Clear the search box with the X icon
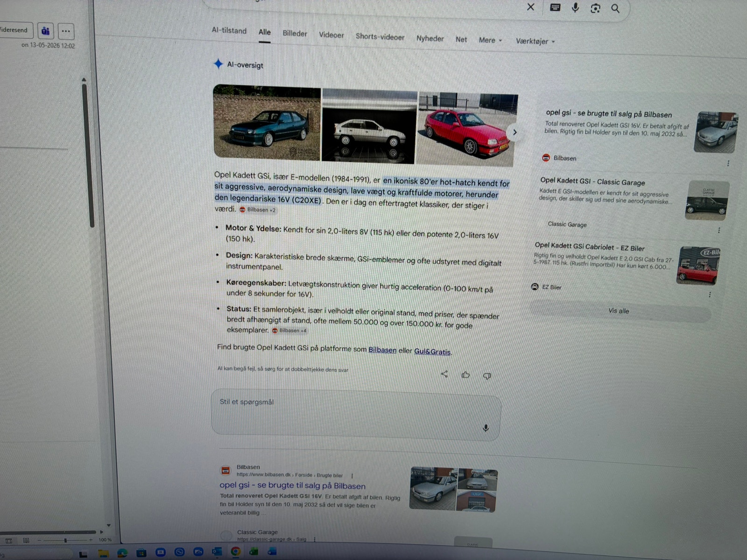This screenshot has width=747, height=560. (x=530, y=7)
